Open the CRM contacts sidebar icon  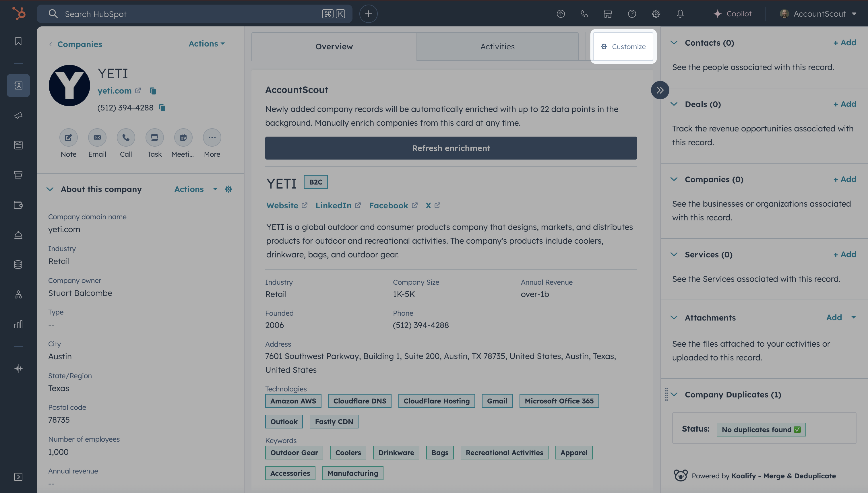click(x=18, y=85)
